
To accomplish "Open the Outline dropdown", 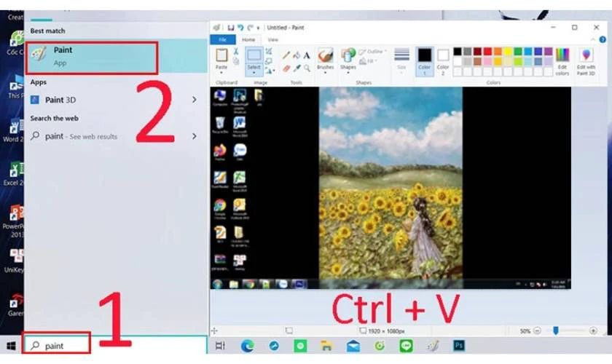I will click(373, 52).
